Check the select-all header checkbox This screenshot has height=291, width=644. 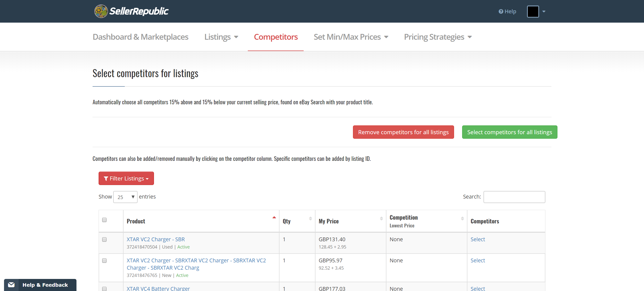pos(104,220)
